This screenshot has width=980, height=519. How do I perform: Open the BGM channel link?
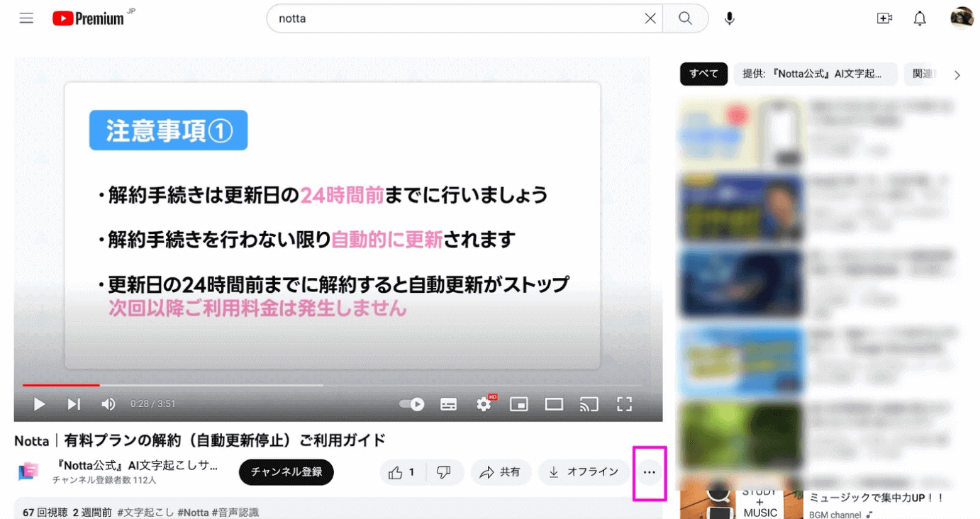coord(835,515)
